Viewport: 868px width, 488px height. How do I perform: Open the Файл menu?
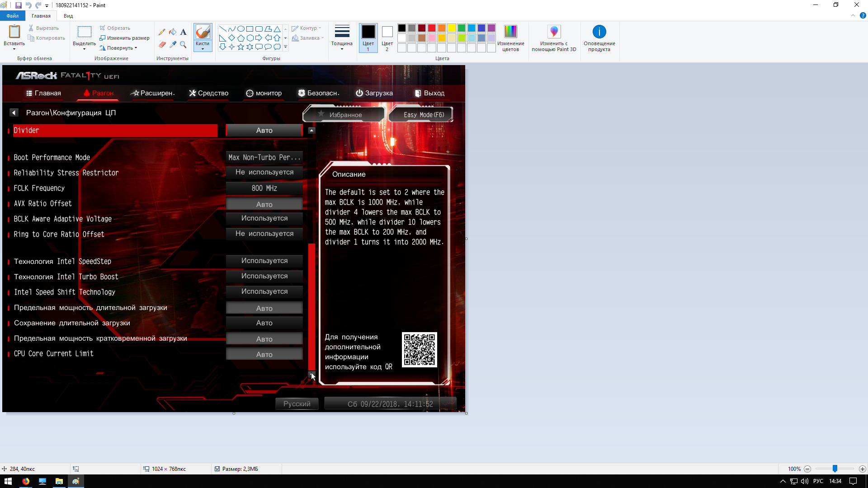pyautogui.click(x=13, y=16)
